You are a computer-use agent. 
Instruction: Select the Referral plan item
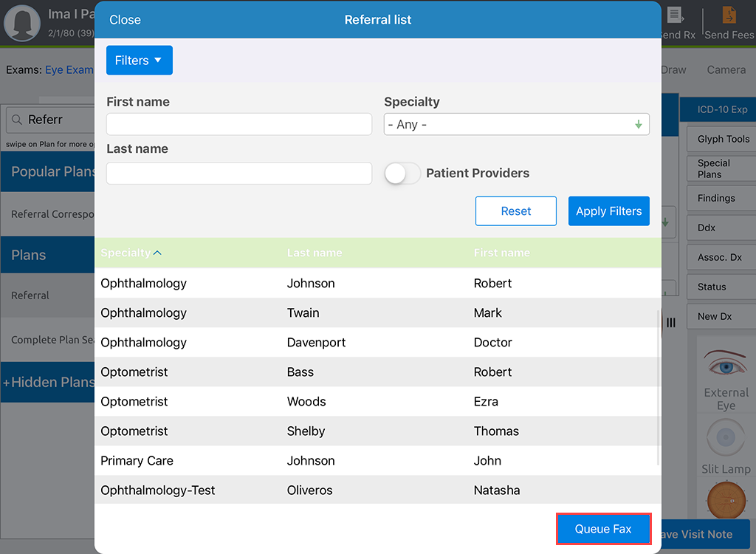click(48, 295)
